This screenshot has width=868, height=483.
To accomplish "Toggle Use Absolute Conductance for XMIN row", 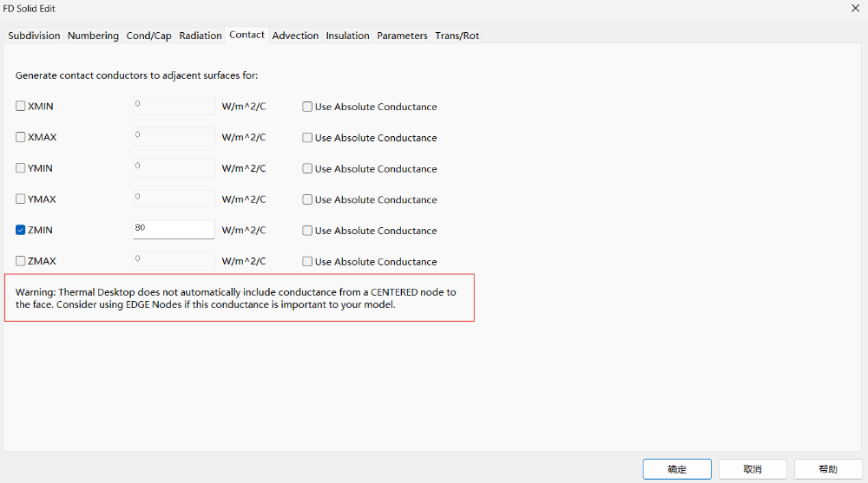I will click(x=307, y=107).
